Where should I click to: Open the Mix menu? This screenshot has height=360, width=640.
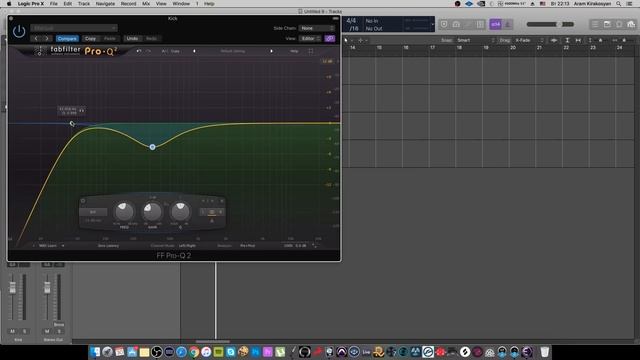click(x=146, y=4)
